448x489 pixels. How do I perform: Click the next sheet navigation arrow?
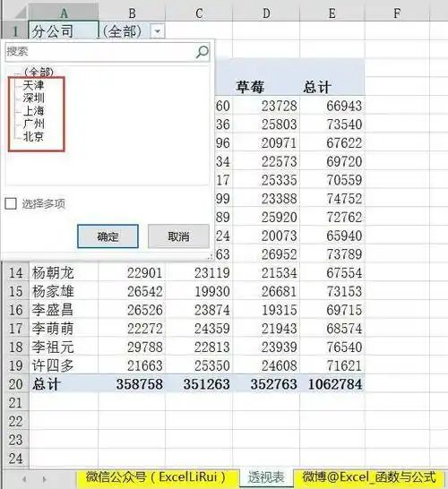point(44,478)
